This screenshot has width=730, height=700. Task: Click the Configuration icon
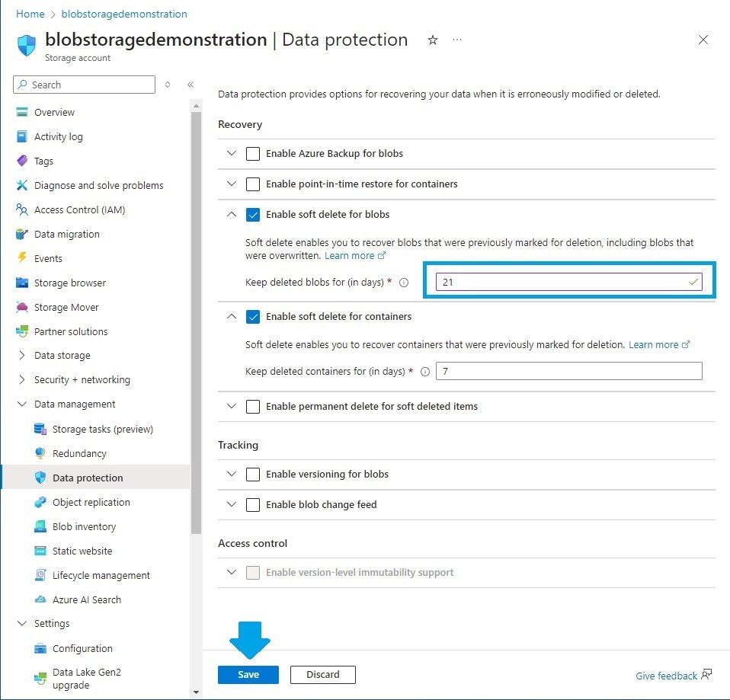point(40,648)
